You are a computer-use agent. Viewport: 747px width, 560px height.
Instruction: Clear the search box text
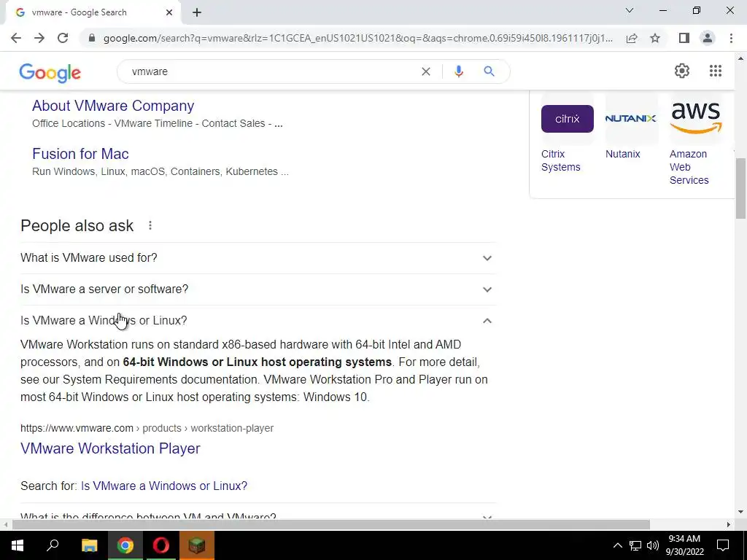point(426,71)
